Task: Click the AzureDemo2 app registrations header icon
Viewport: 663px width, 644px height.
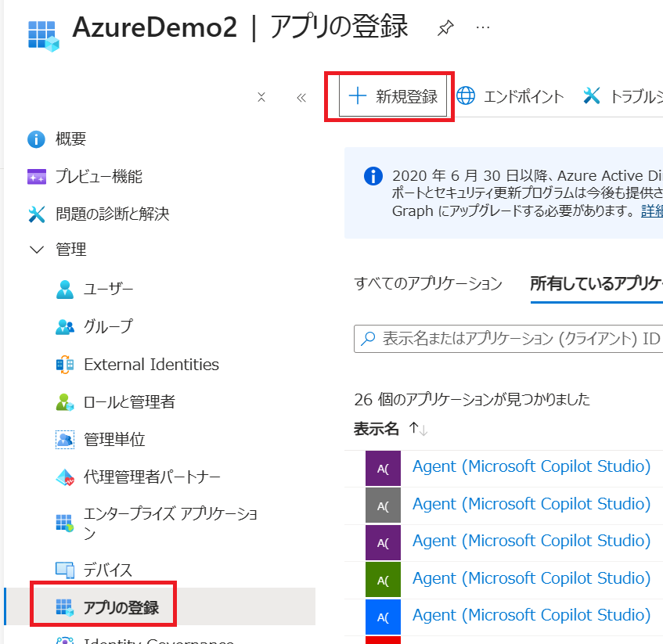Action: [44, 36]
